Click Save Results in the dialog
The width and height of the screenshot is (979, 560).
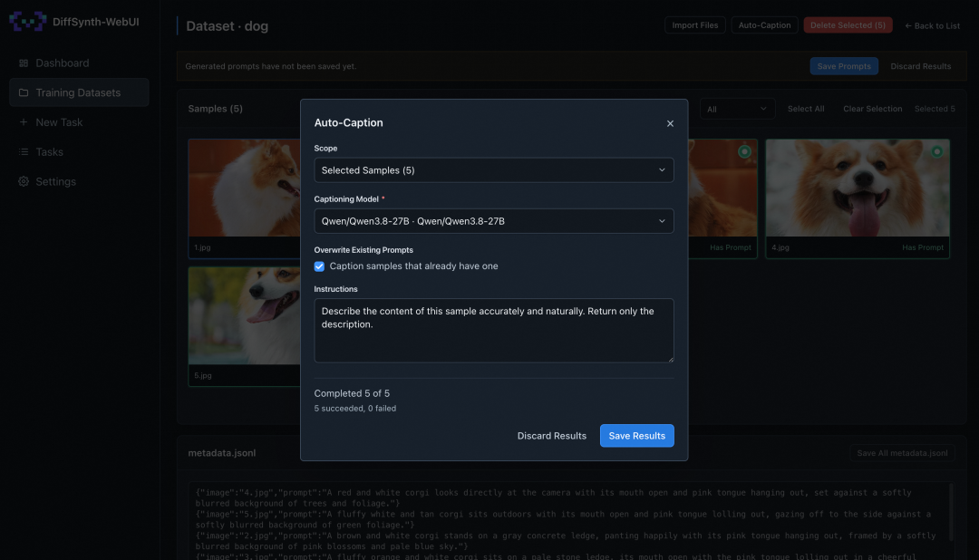point(637,436)
